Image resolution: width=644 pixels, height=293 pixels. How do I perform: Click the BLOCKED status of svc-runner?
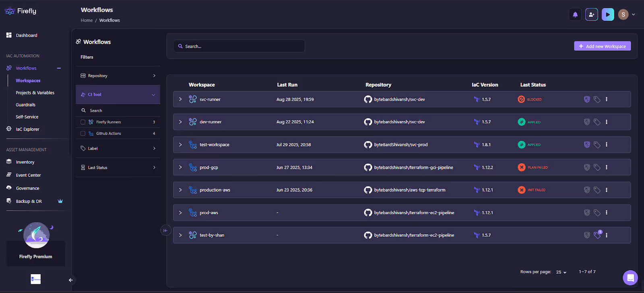(530, 99)
